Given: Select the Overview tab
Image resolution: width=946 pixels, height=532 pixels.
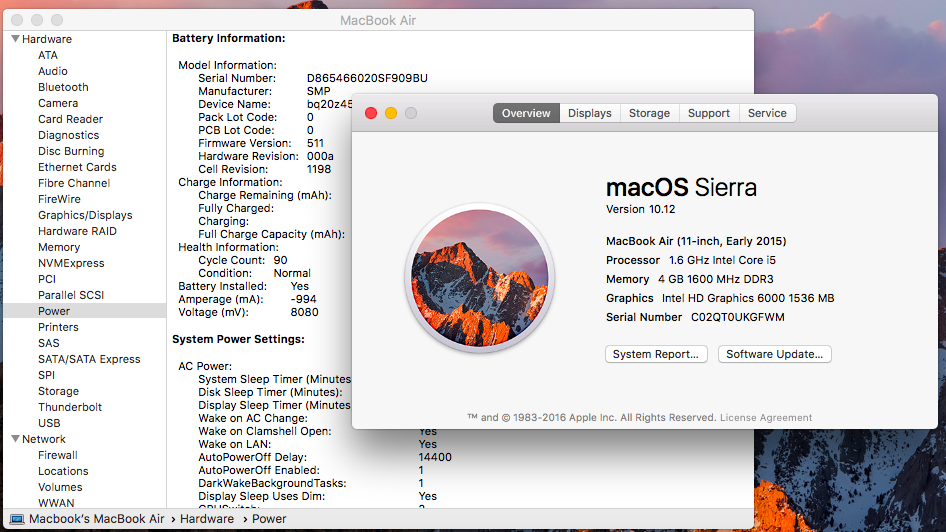Looking at the screenshot, I should (526, 113).
